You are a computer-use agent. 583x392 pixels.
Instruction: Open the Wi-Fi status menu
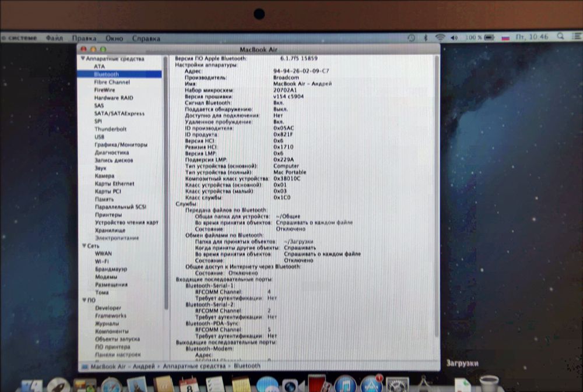click(440, 37)
